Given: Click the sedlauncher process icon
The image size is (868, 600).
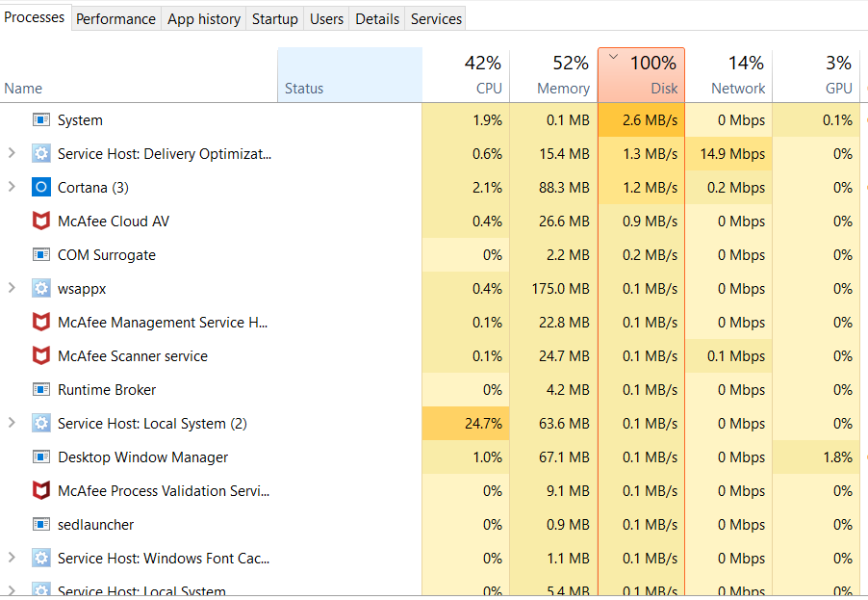Looking at the screenshot, I should (41, 525).
